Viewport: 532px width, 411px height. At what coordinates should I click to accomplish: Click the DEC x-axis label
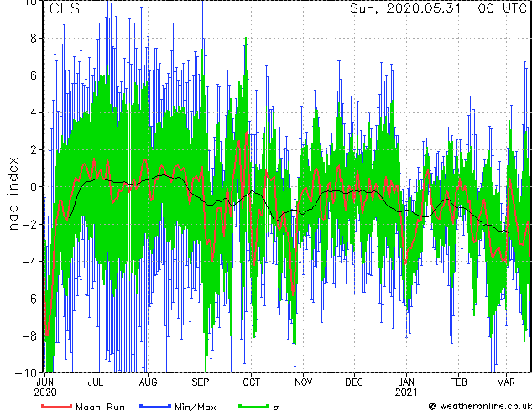click(354, 382)
